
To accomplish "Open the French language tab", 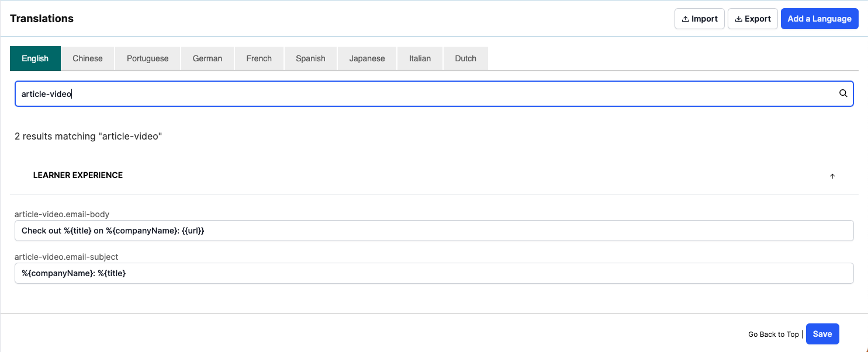I will [x=259, y=58].
